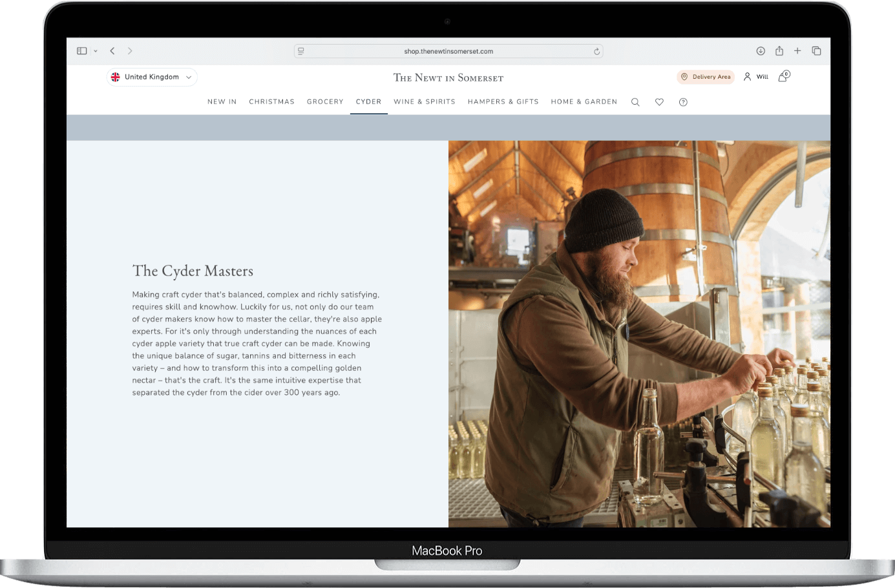The height and width of the screenshot is (588, 895).
Task: Open the Safari downloads icon
Action: pyautogui.click(x=761, y=50)
